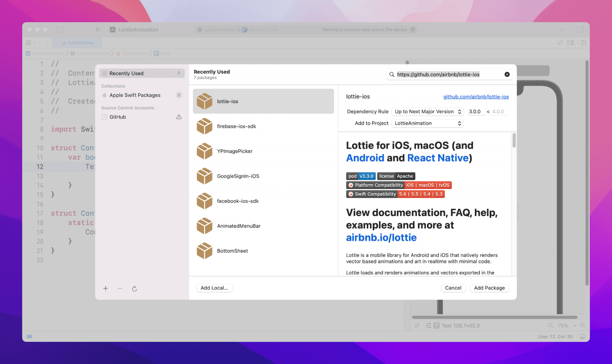Open the github.com/airbnb/lottie-ios link
The height and width of the screenshot is (364, 612).
coord(476,97)
